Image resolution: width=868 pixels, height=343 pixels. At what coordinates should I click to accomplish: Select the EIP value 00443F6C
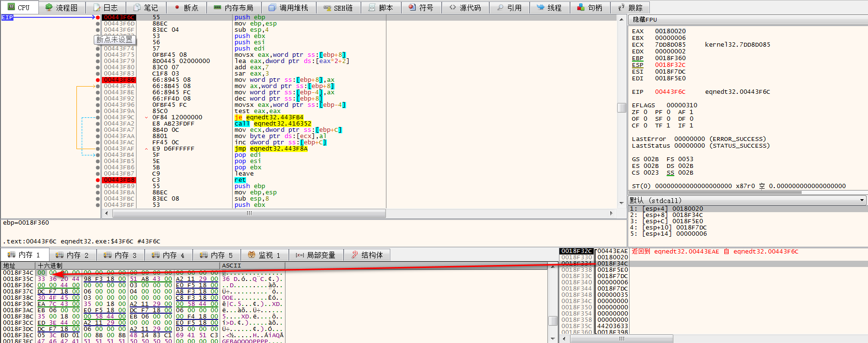[670, 92]
